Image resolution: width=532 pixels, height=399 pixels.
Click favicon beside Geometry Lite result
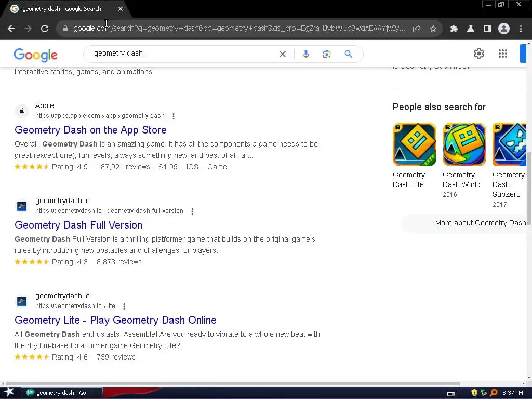pyautogui.click(x=22, y=301)
